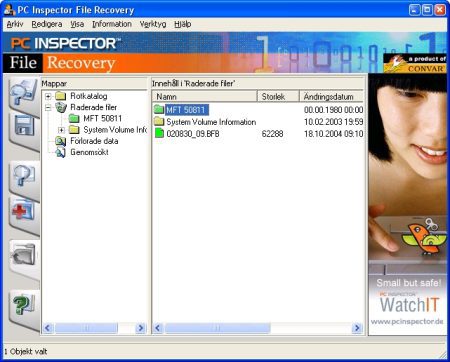Click the floppy disk save sidebar icon
This screenshot has height=362, width=450.
point(23,125)
